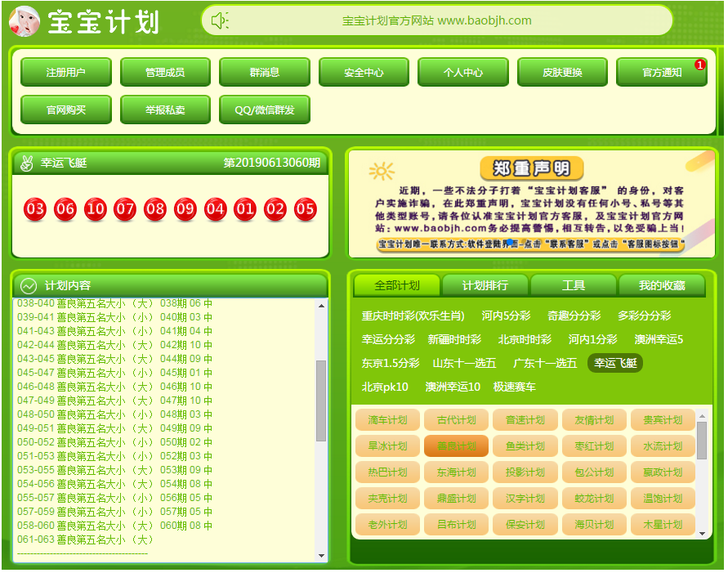Select the 北京pk10 lottery type
Viewport: 728px width, 573px height.
click(x=385, y=387)
